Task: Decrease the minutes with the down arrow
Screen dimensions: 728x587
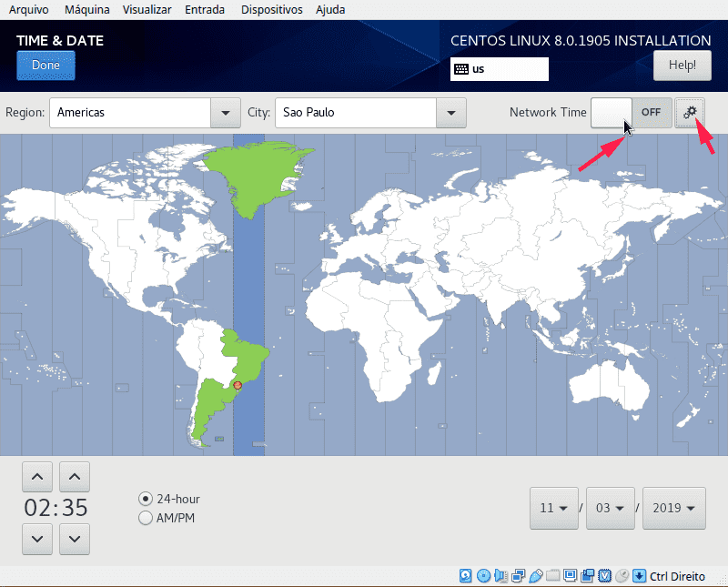Action: coord(75,539)
